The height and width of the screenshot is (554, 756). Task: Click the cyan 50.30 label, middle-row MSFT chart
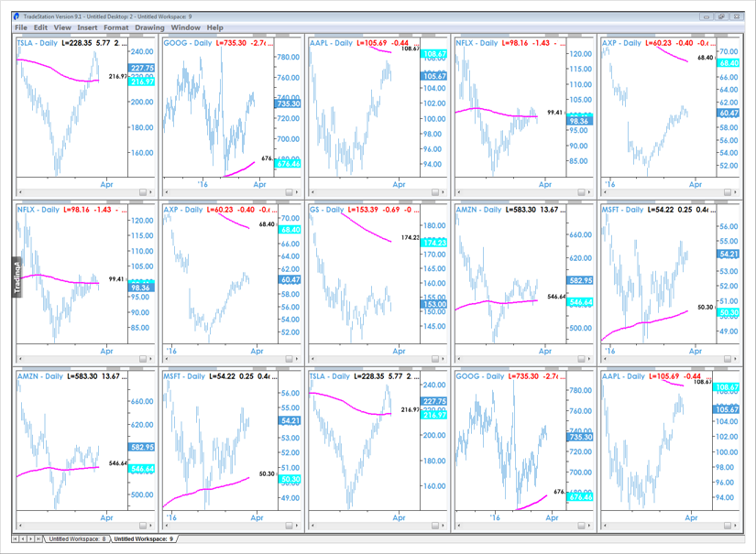(728, 313)
